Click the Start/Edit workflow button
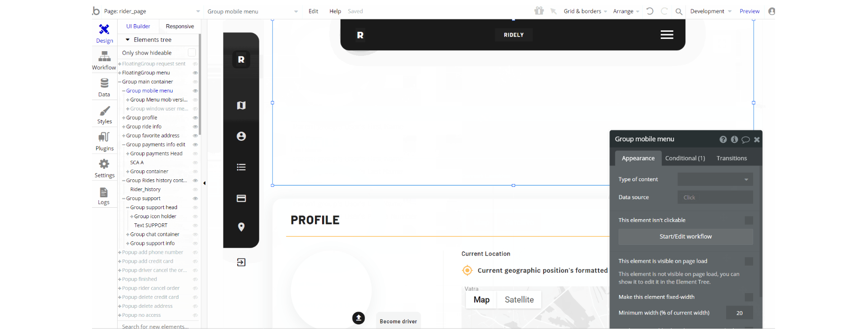 [x=685, y=237]
